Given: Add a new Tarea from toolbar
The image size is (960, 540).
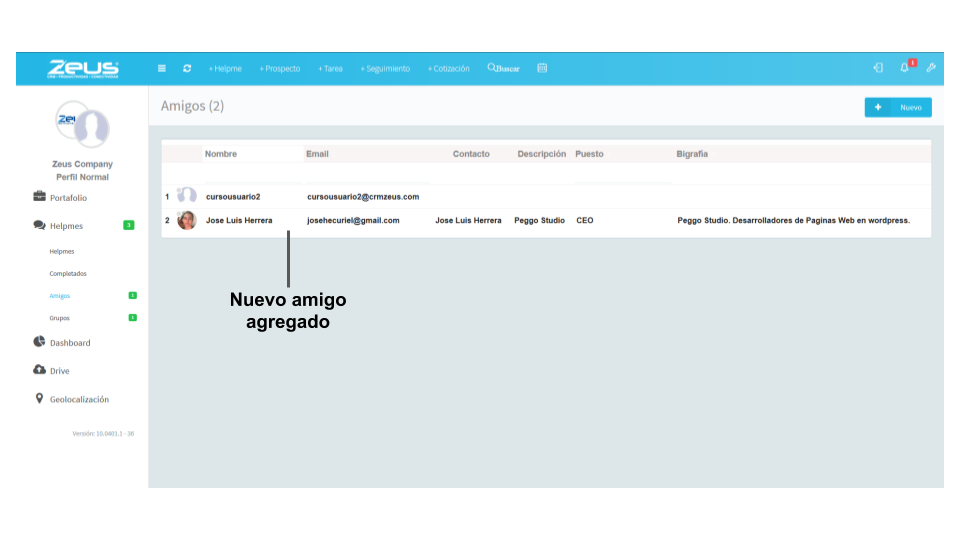Looking at the screenshot, I should click(331, 69).
